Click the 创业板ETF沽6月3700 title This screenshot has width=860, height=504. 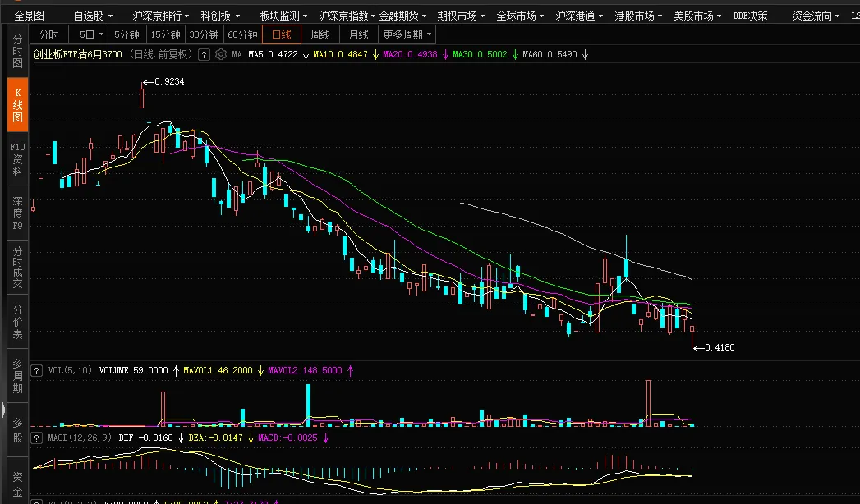click(x=78, y=54)
